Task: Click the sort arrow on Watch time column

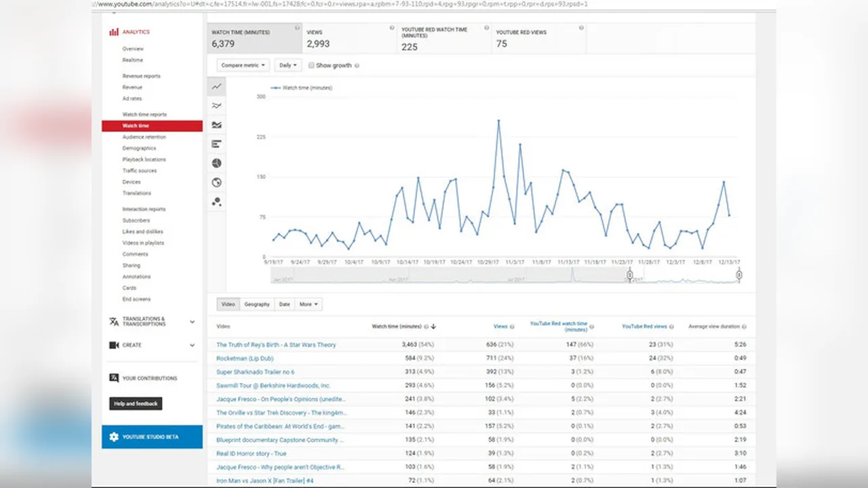Action: pos(433,327)
